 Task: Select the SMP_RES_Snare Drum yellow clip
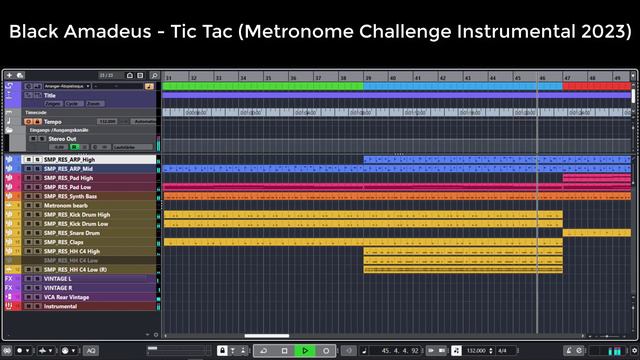tap(597, 233)
